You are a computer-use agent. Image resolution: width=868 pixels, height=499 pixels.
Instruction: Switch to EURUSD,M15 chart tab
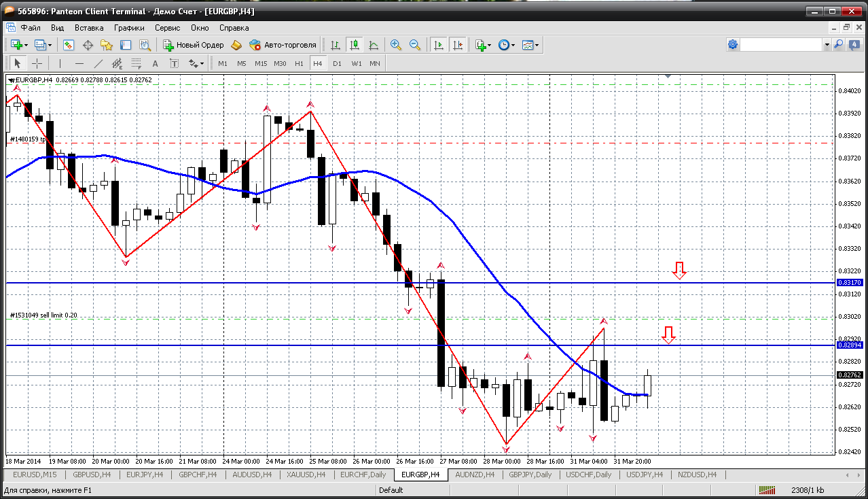[x=35, y=475]
